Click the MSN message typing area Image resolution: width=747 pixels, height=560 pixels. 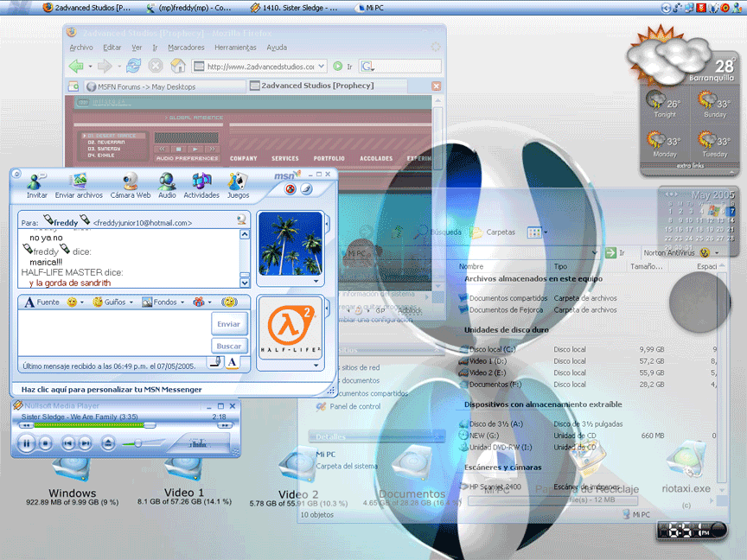coord(114,333)
